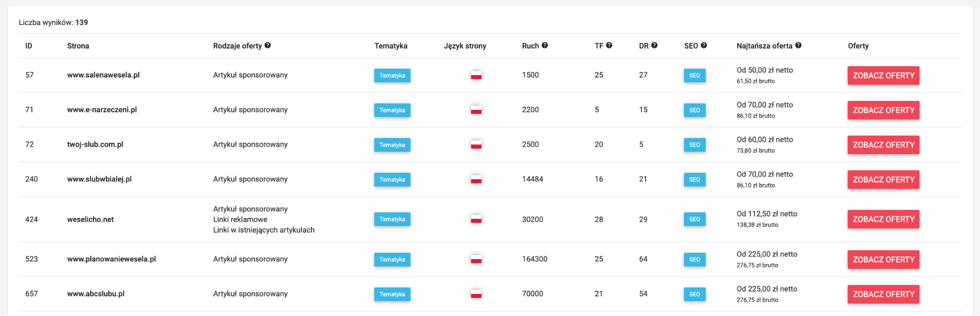Image resolution: width=980 pixels, height=316 pixels.
Task: Open Tematyka badge for www.e-narzeczeni.pl
Action: tap(392, 110)
